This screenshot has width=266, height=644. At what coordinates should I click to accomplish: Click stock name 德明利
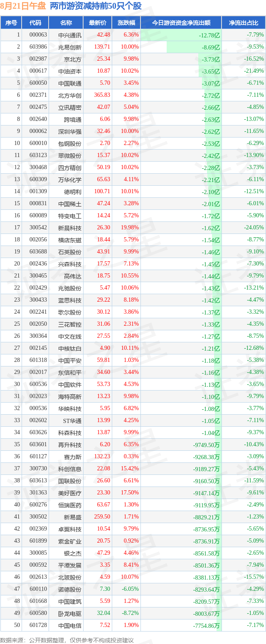click(x=73, y=192)
